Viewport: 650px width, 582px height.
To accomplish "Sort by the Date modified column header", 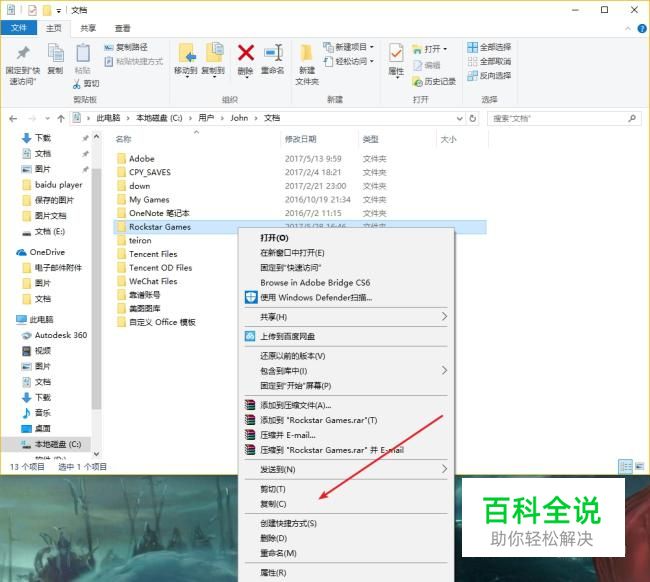I will point(301,139).
